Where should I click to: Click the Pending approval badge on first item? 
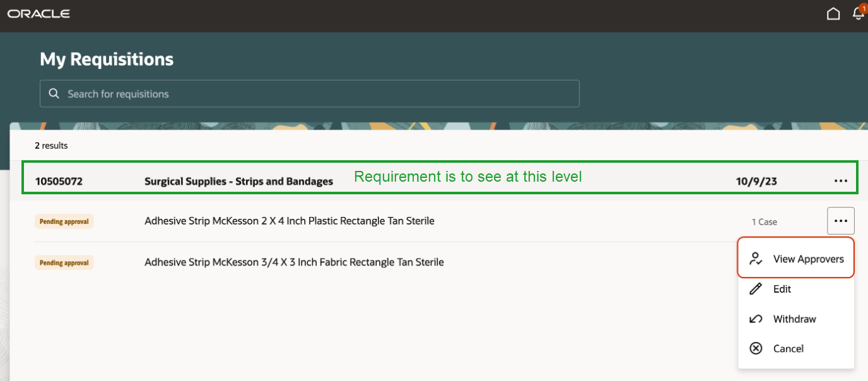(x=64, y=221)
